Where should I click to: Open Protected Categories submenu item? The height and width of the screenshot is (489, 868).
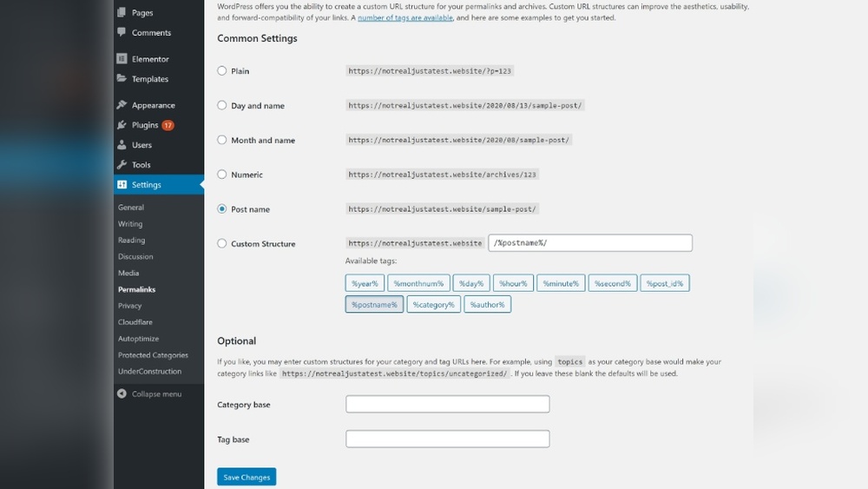[153, 355]
